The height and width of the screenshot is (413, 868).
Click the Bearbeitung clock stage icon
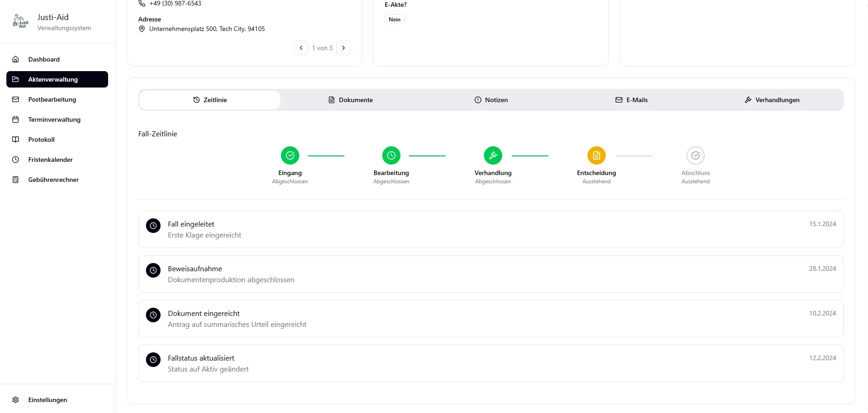coord(391,155)
